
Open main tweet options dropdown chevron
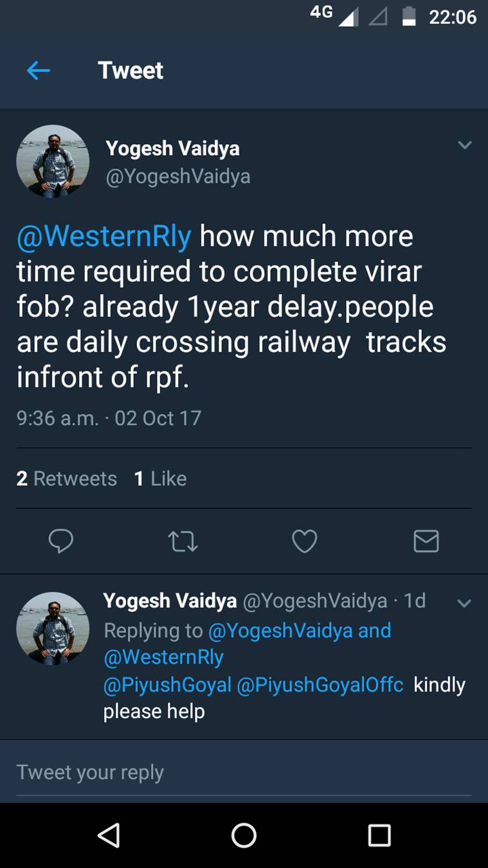click(464, 145)
